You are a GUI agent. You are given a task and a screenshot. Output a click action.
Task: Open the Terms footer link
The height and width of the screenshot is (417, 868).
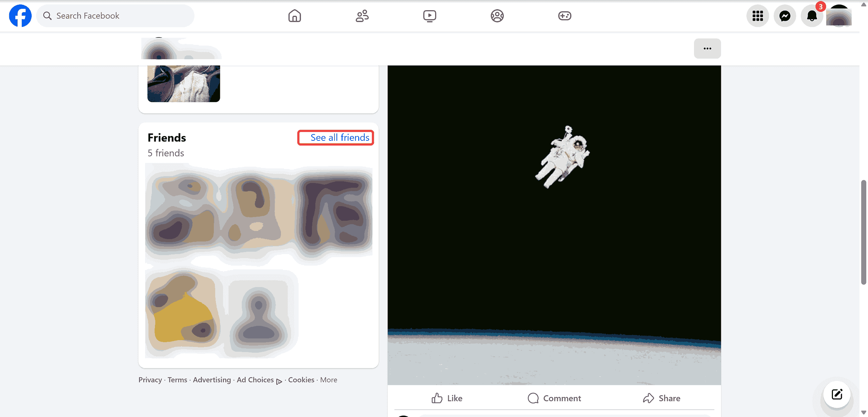point(177,380)
